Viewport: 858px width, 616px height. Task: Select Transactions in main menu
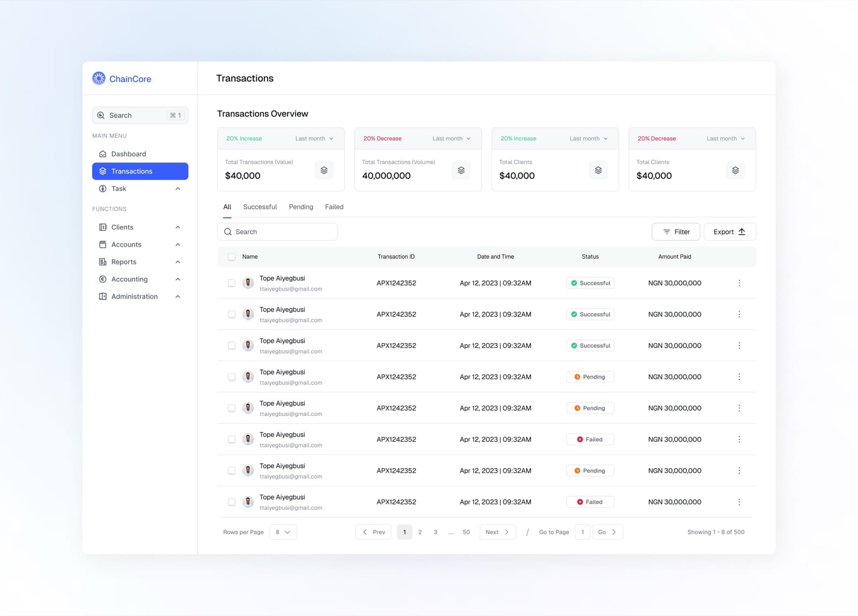140,171
